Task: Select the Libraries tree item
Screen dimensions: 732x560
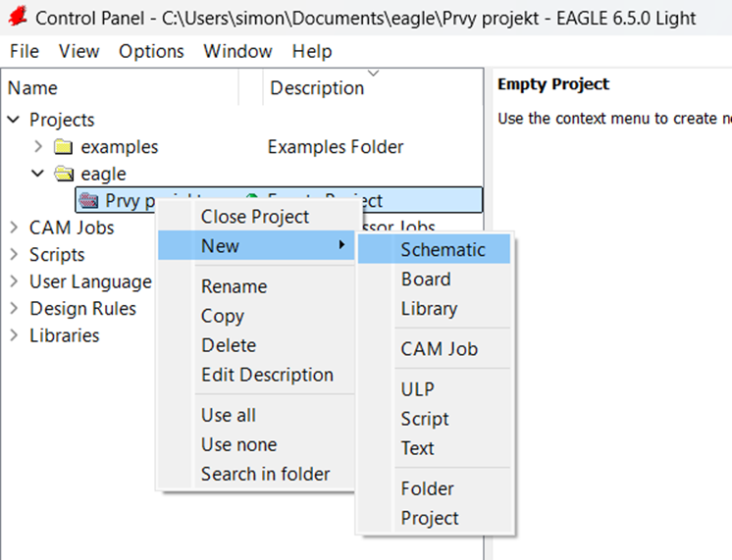Action: [x=65, y=335]
